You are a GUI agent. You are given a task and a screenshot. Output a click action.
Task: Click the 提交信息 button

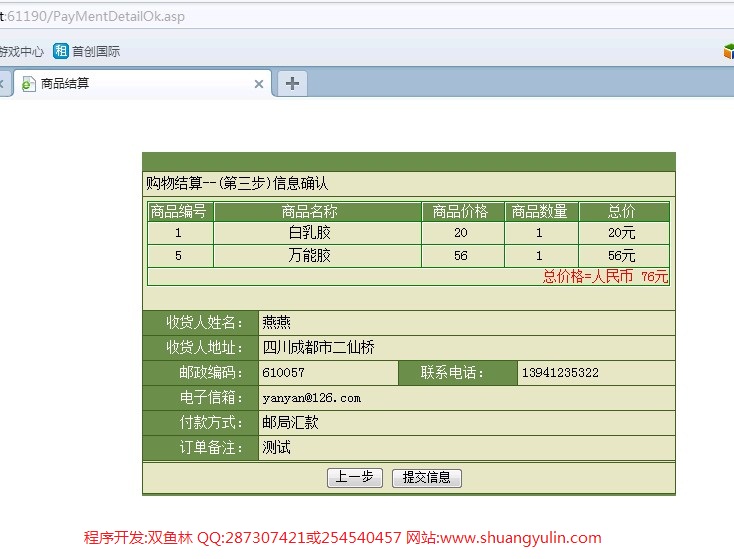click(426, 478)
